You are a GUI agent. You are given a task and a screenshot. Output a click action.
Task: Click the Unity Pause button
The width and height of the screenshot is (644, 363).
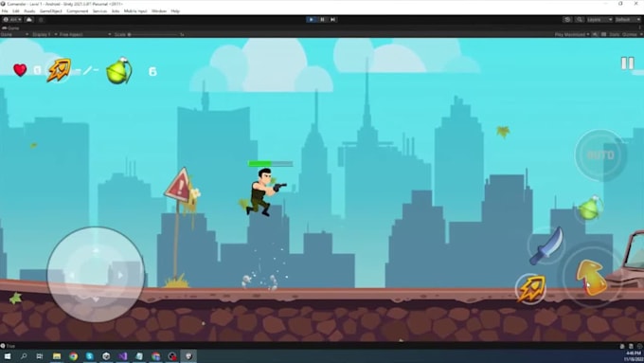322,19
